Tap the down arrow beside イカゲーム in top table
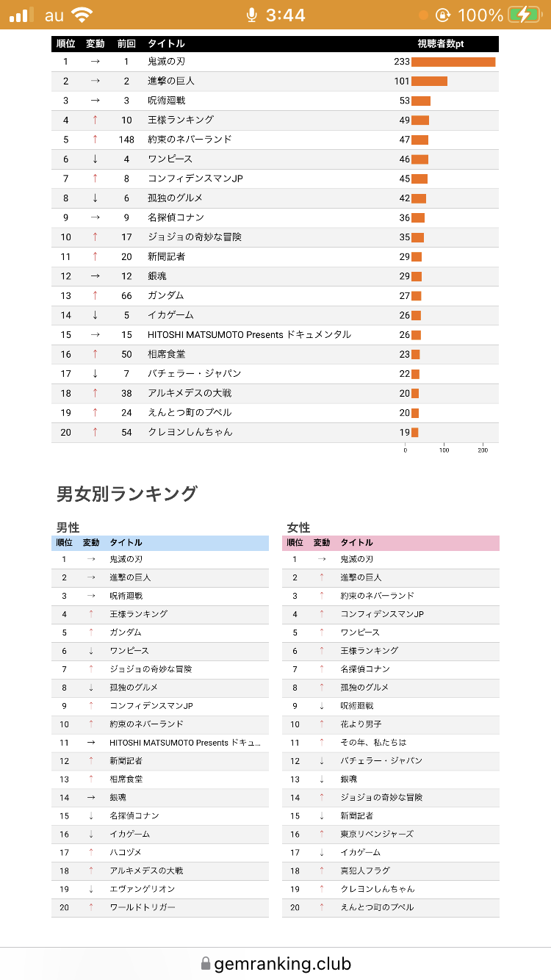This screenshot has height=980, width=551. coord(95,315)
